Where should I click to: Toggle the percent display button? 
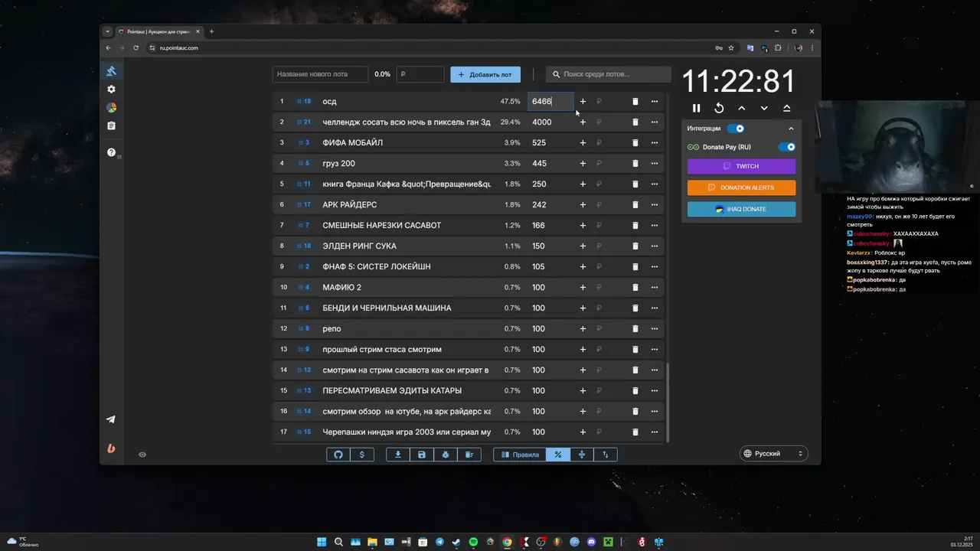tap(558, 455)
